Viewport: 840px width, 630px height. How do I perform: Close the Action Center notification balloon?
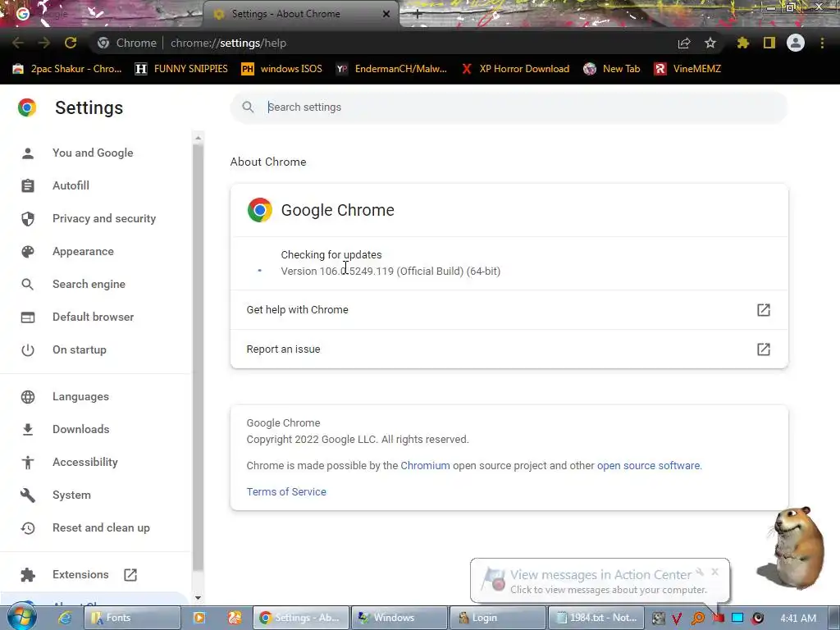(714, 572)
